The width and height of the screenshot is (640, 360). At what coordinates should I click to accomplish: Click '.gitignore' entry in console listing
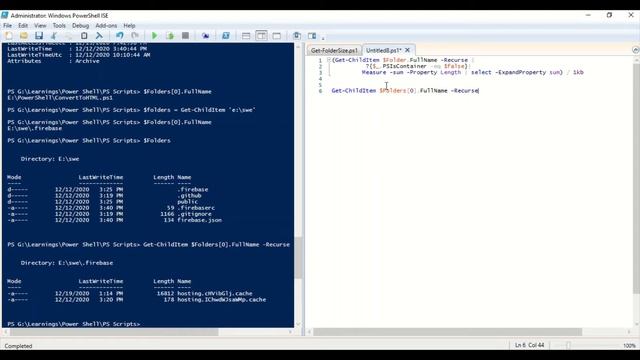click(194, 214)
